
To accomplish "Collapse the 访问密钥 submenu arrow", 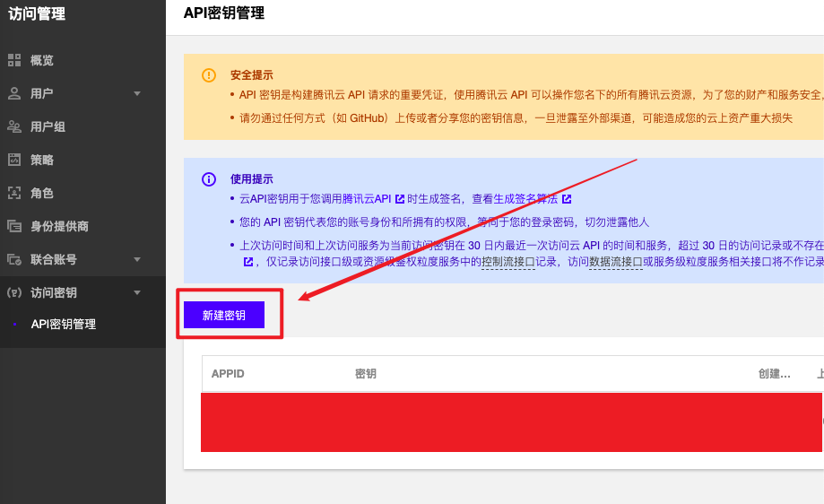I will [137, 292].
